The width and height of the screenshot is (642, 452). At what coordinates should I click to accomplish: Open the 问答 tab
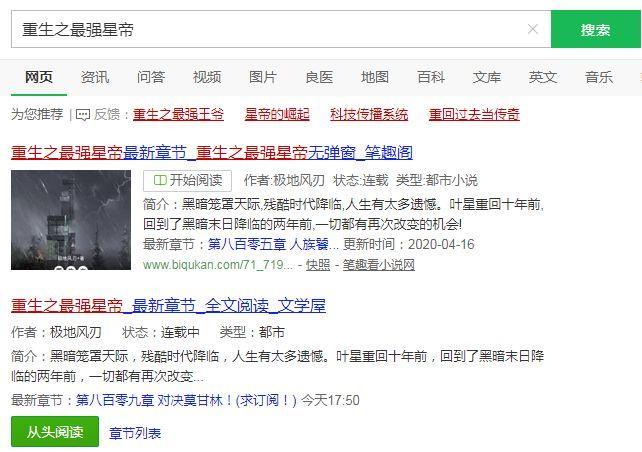pos(151,77)
